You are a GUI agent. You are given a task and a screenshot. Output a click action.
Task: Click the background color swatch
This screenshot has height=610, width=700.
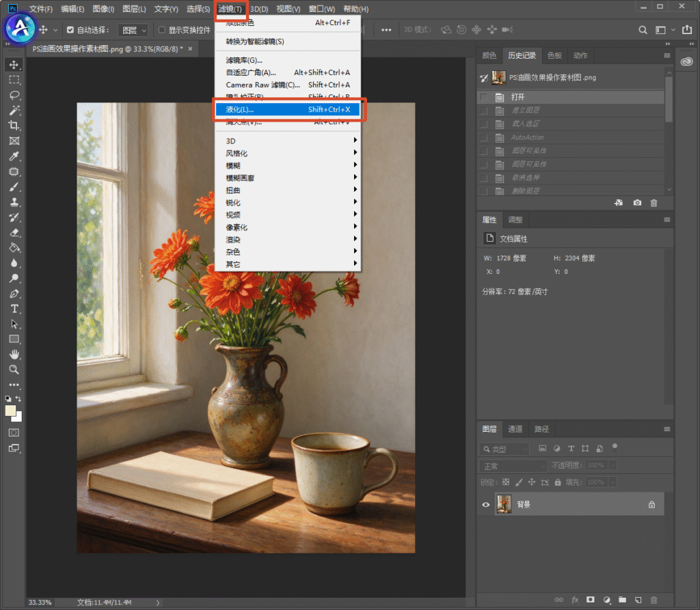(x=18, y=418)
